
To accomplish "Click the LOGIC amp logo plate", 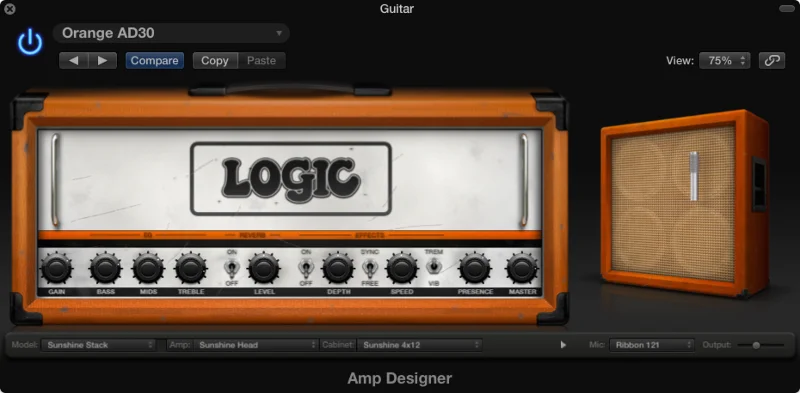I will coord(291,179).
